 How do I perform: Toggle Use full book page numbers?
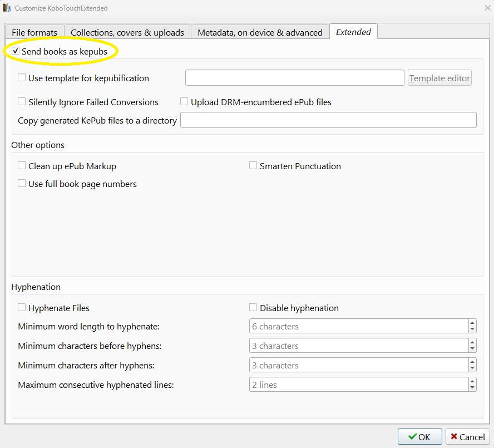point(22,184)
